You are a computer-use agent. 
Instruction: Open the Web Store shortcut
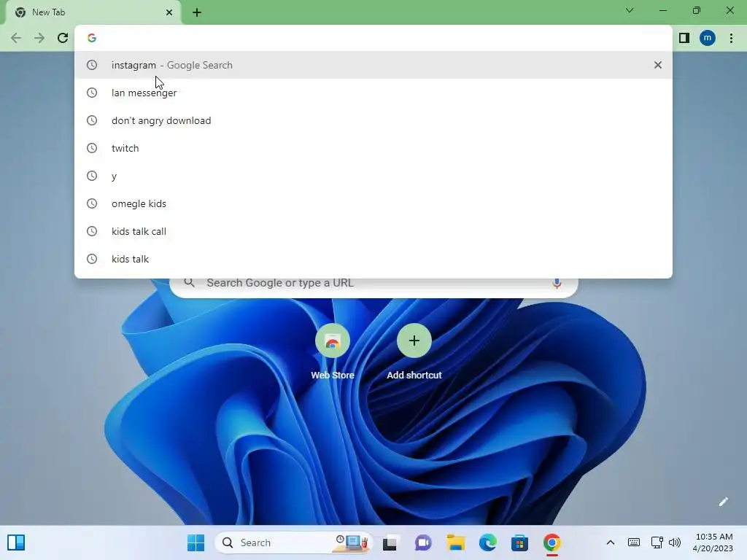tap(332, 351)
